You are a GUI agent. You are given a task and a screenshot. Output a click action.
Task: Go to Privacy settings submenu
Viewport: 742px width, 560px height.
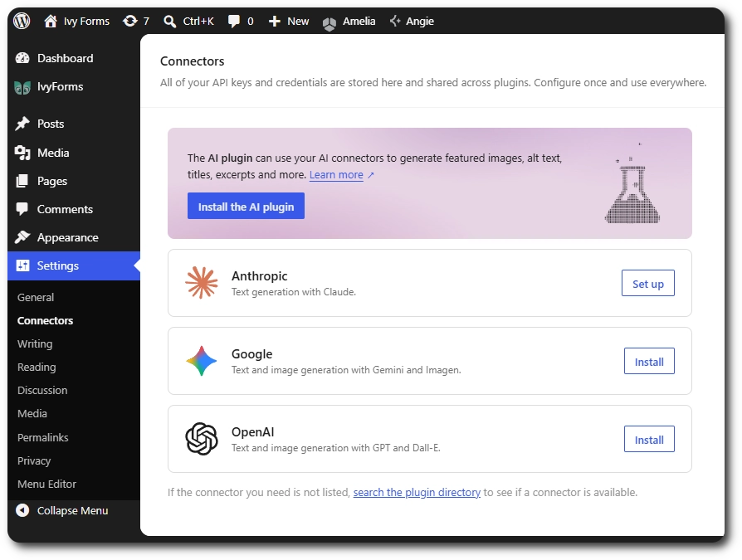[34, 460]
